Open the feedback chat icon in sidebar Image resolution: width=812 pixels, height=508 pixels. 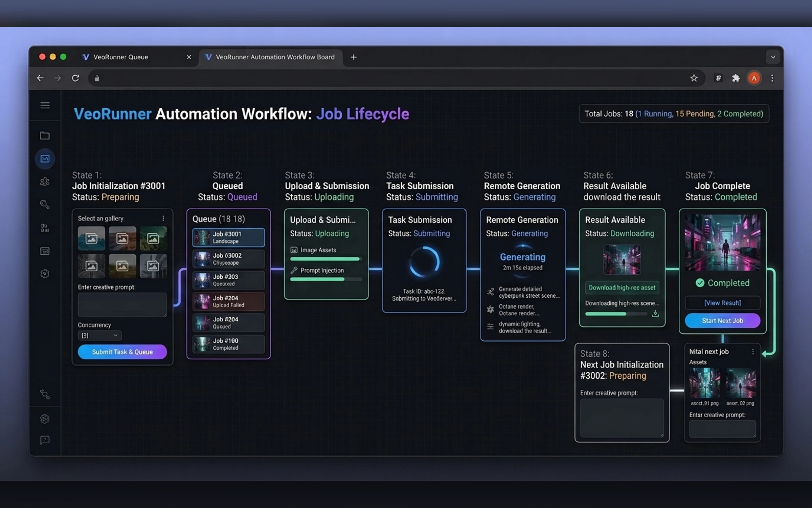point(45,440)
